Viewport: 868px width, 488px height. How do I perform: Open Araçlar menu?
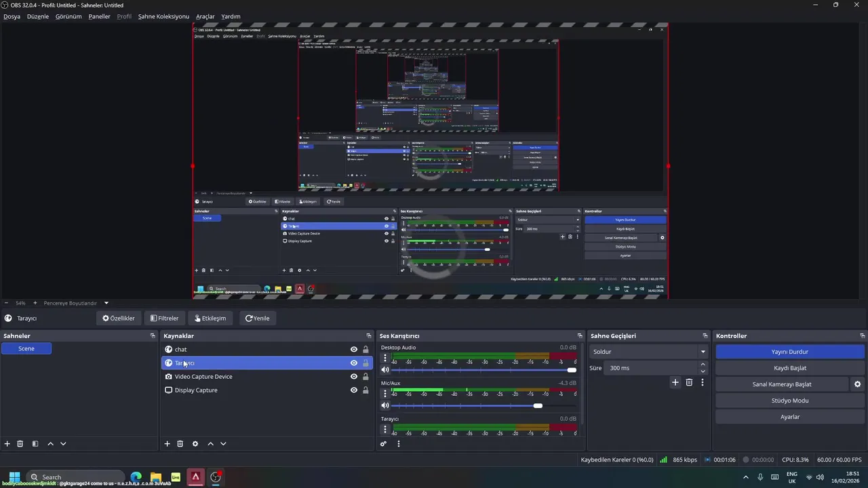(x=205, y=16)
